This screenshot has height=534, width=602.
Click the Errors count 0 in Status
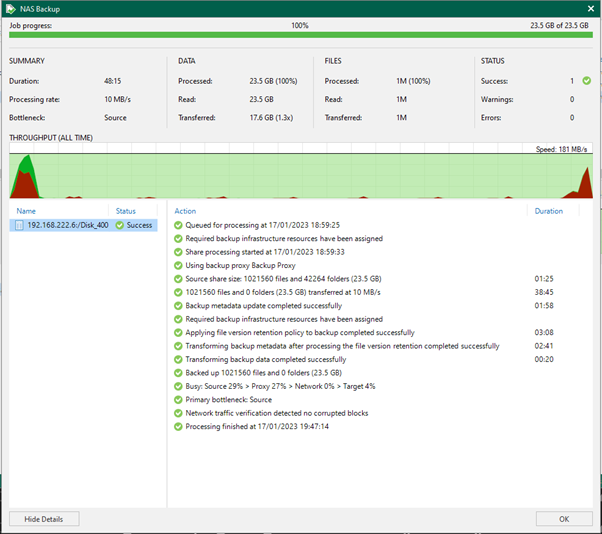pos(572,117)
